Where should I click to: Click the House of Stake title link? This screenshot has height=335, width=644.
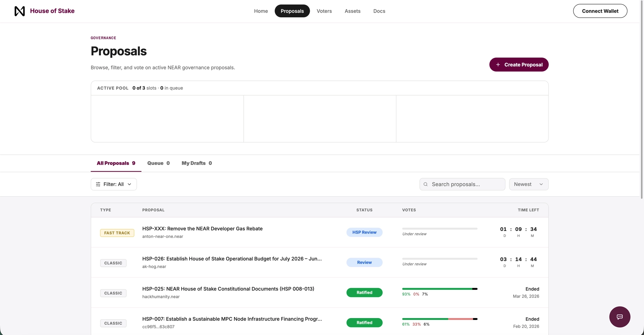tap(52, 11)
